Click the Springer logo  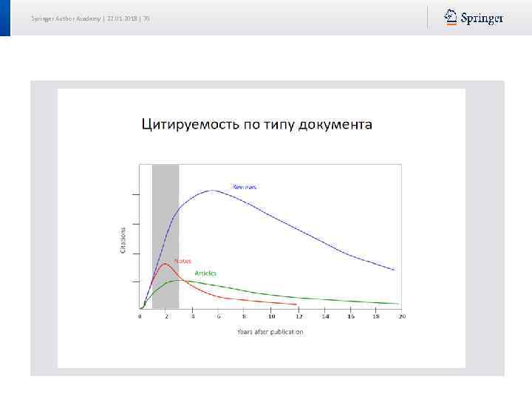click(x=474, y=17)
